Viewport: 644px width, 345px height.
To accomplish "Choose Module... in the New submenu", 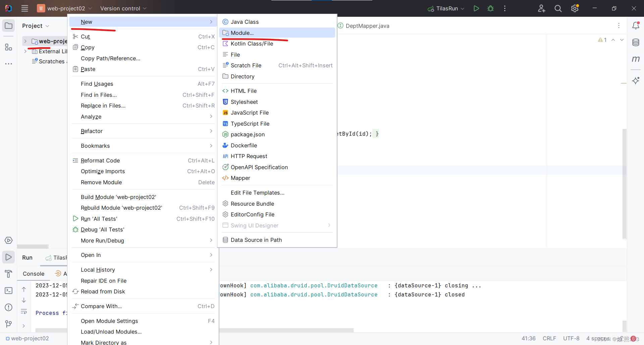I will click(277, 33).
